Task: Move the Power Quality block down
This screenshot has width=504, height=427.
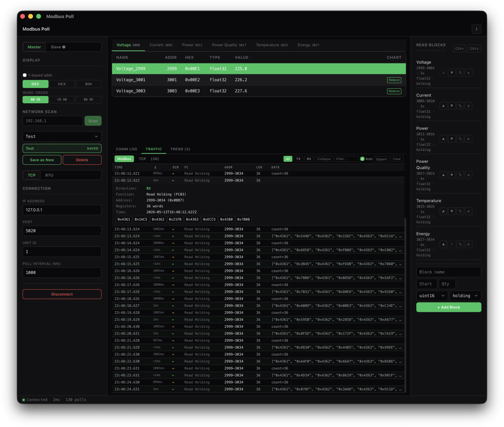Action: click(x=451, y=175)
